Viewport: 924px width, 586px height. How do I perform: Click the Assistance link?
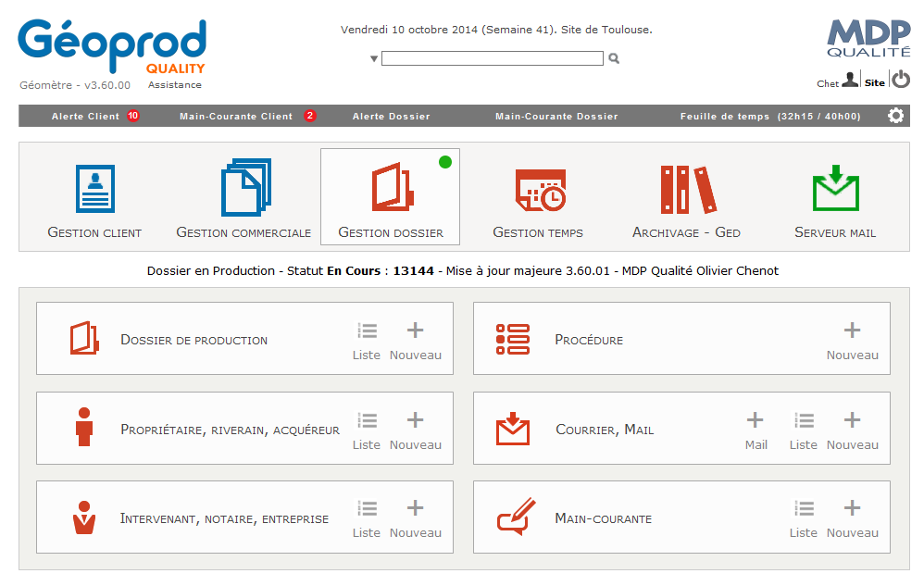(174, 85)
